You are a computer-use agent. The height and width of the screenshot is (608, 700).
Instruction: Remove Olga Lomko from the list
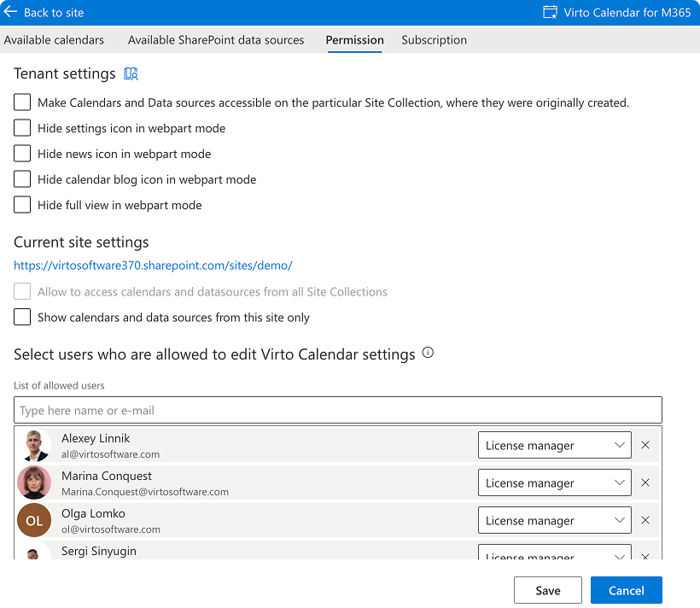646,520
